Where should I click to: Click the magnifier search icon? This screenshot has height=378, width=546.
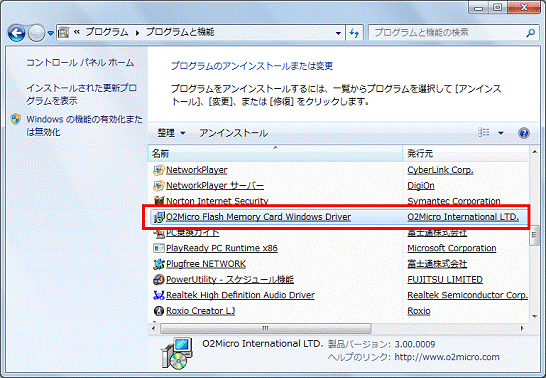coord(530,33)
